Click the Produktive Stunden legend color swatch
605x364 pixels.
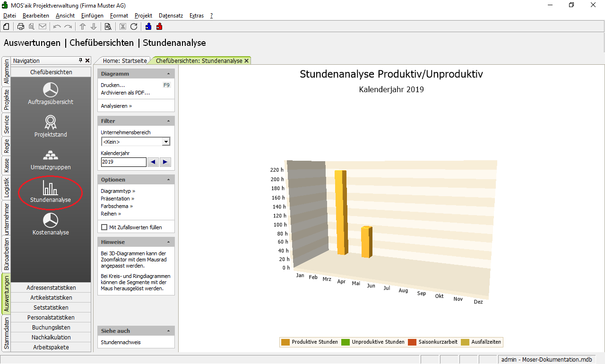(x=285, y=342)
